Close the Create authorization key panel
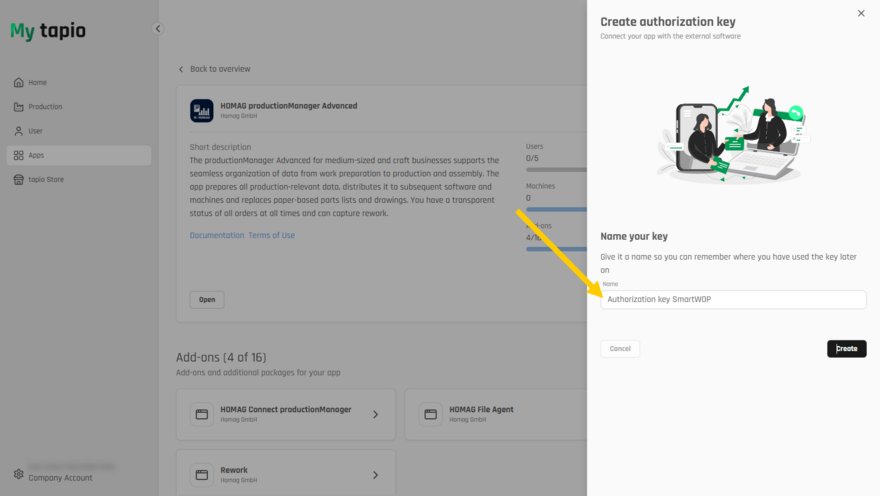Screen dimensions: 880x496 (x=861, y=13)
